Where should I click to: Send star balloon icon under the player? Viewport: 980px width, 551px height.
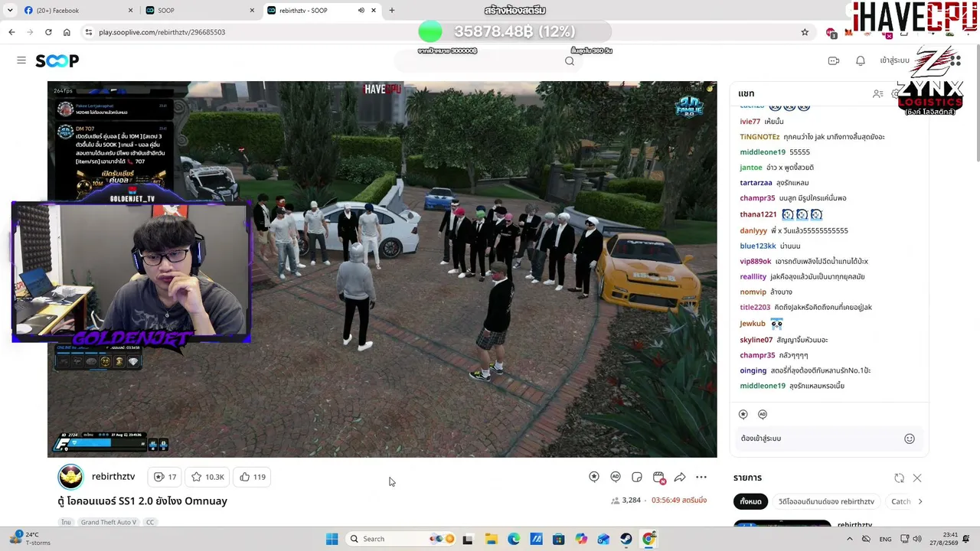click(x=594, y=477)
